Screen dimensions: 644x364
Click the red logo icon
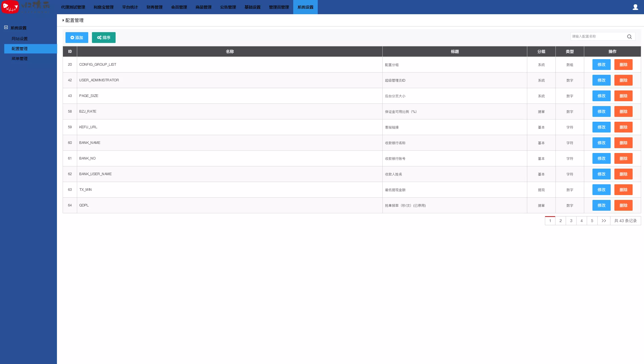(10, 7)
